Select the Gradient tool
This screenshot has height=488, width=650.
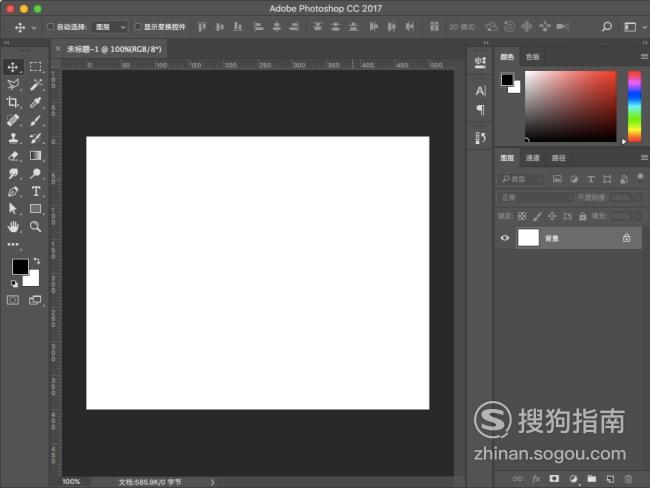tap(35, 155)
